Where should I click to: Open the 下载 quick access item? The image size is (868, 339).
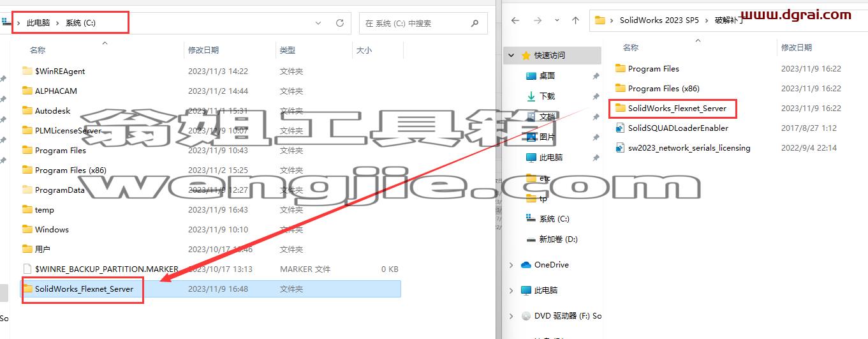(547, 96)
